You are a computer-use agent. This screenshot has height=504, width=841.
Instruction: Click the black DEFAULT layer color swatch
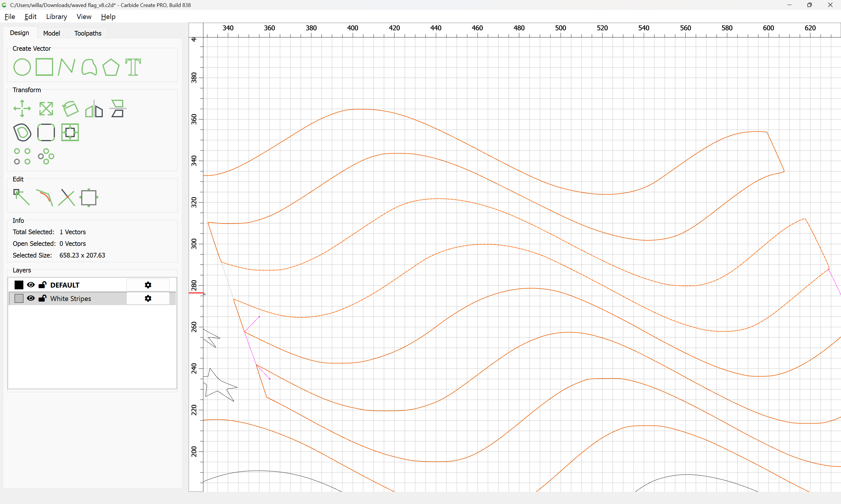pos(19,285)
